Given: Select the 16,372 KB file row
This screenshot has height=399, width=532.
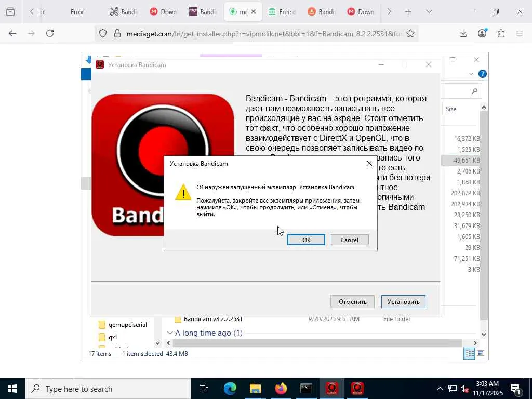Looking at the screenshot, I should (x=461, y=138).
